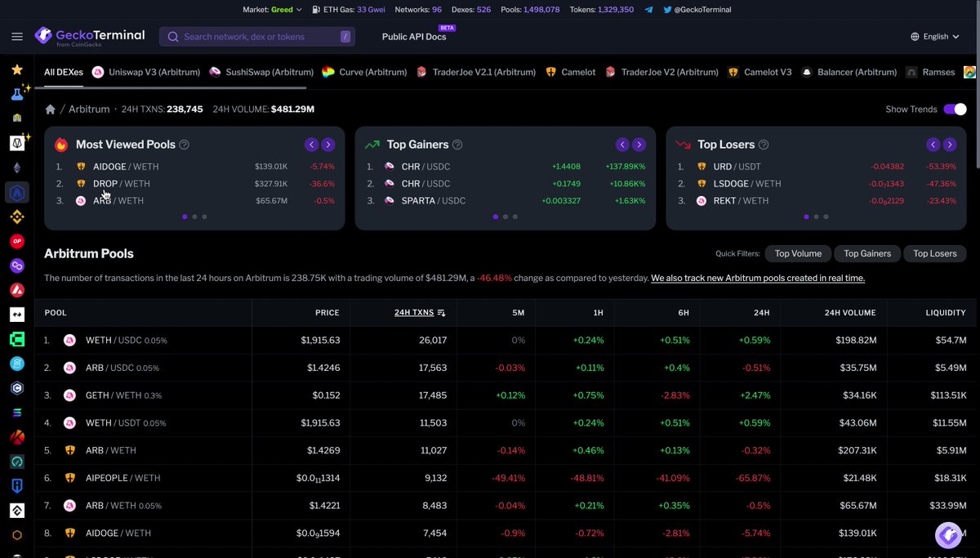Select the green C-shaped network sidebar icon
This screenshot has width=980, height=558.
click(17, 339)
